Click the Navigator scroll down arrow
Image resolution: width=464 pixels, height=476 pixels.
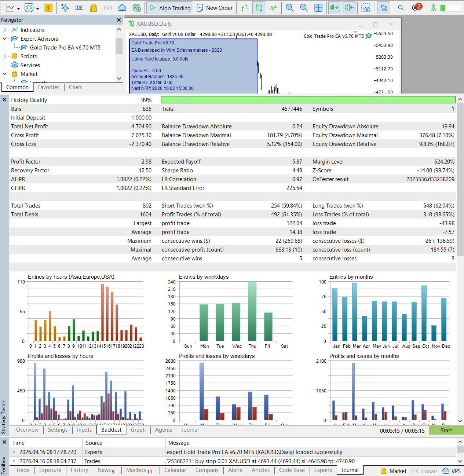coord(119,78)
